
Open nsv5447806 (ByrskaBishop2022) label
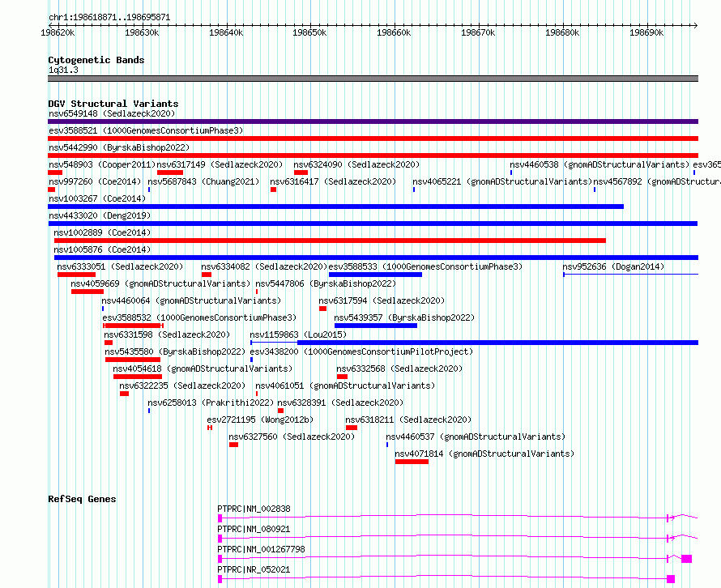(x=326, y=283)
